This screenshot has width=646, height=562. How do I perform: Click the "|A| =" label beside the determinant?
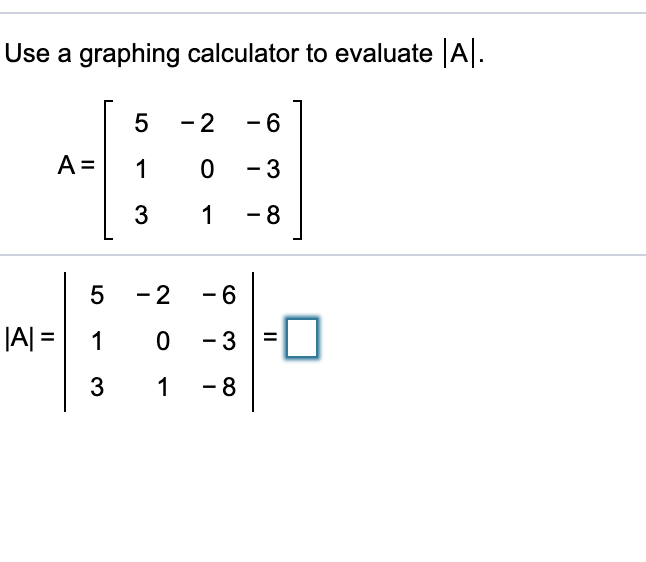pyautogui.click(x=30, y=338)
